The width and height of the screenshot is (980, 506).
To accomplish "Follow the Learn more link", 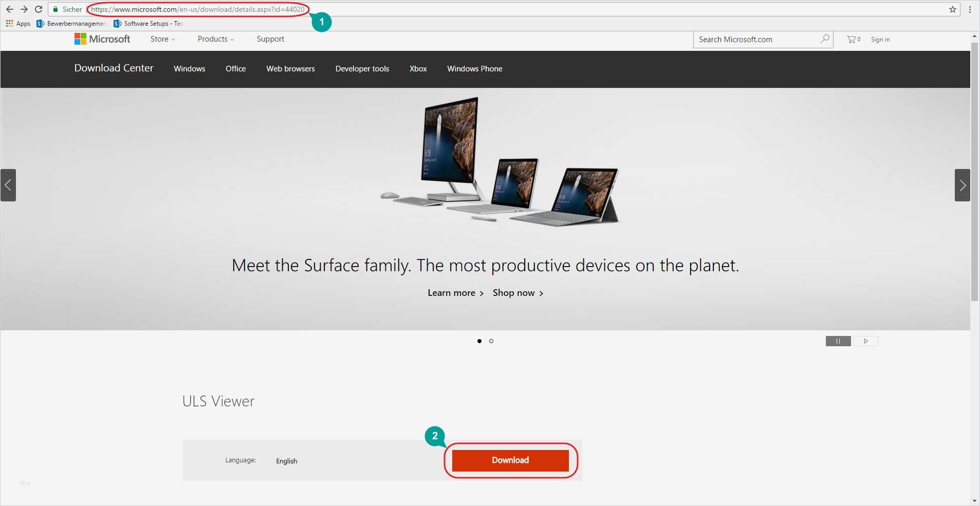I will [x=456, y=293].
